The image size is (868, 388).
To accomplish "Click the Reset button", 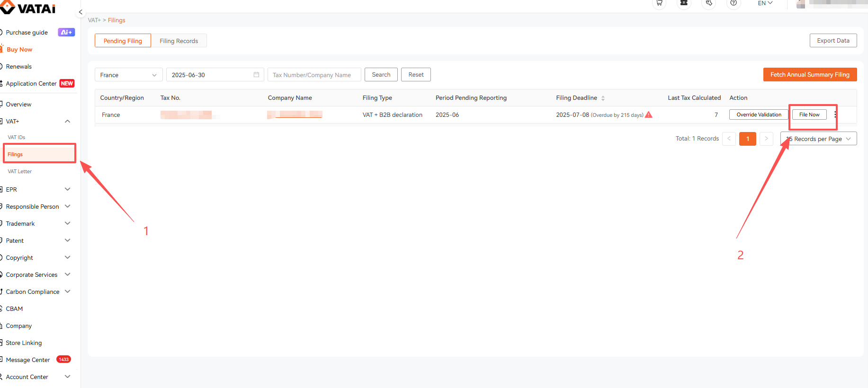I will click(x=416, y=75).
